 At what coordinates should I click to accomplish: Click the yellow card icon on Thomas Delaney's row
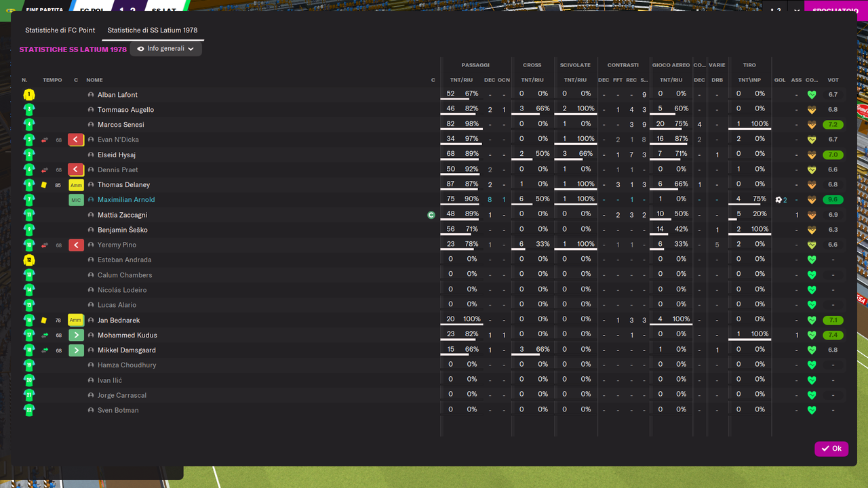[44, 184]
